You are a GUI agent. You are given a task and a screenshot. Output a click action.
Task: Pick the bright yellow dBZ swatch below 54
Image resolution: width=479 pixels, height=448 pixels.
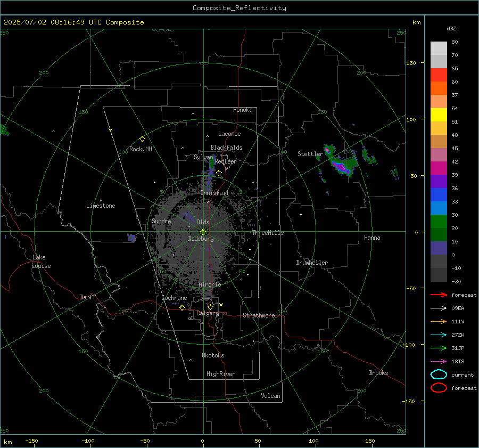pos(439,115)
